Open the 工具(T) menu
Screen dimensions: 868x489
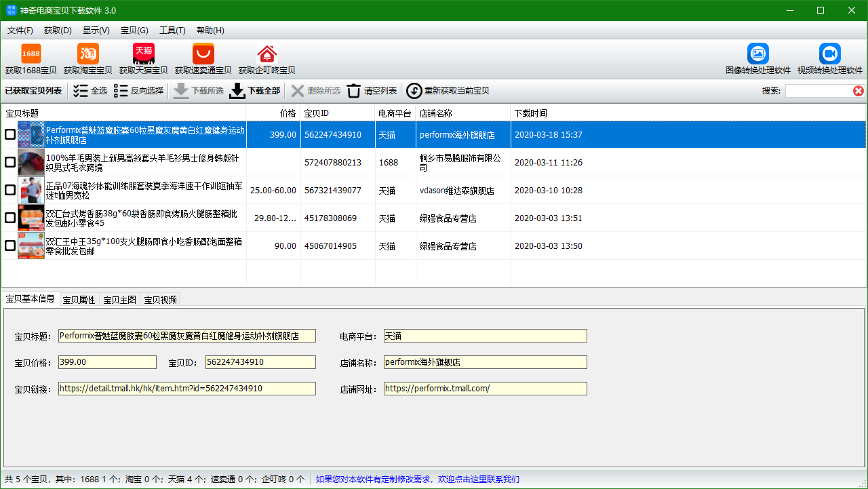click(172, 31)
